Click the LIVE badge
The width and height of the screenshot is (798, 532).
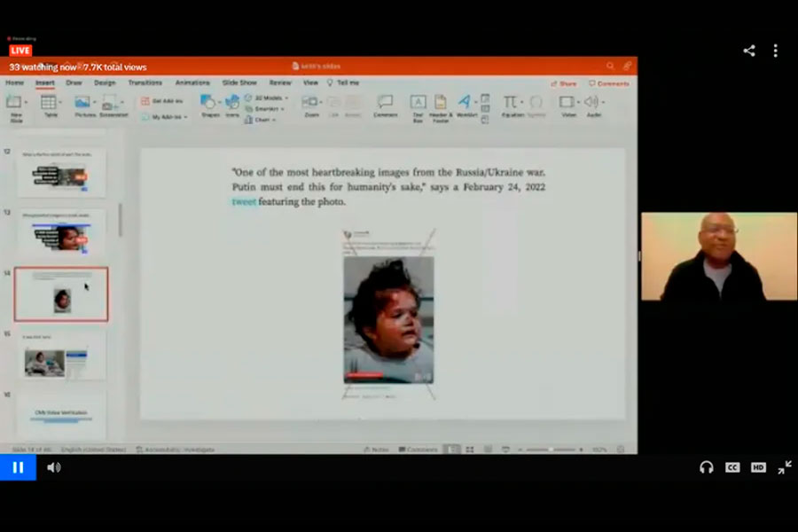20,51
